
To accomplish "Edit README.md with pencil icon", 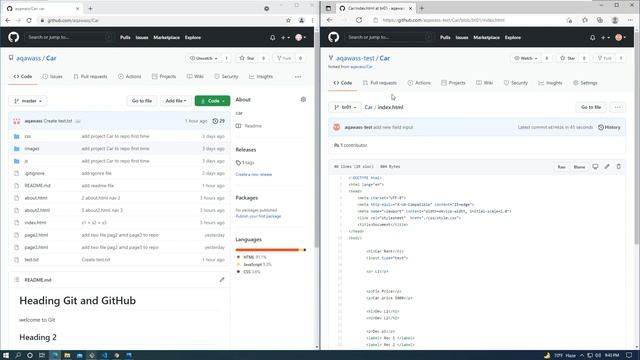I will 222,280.
